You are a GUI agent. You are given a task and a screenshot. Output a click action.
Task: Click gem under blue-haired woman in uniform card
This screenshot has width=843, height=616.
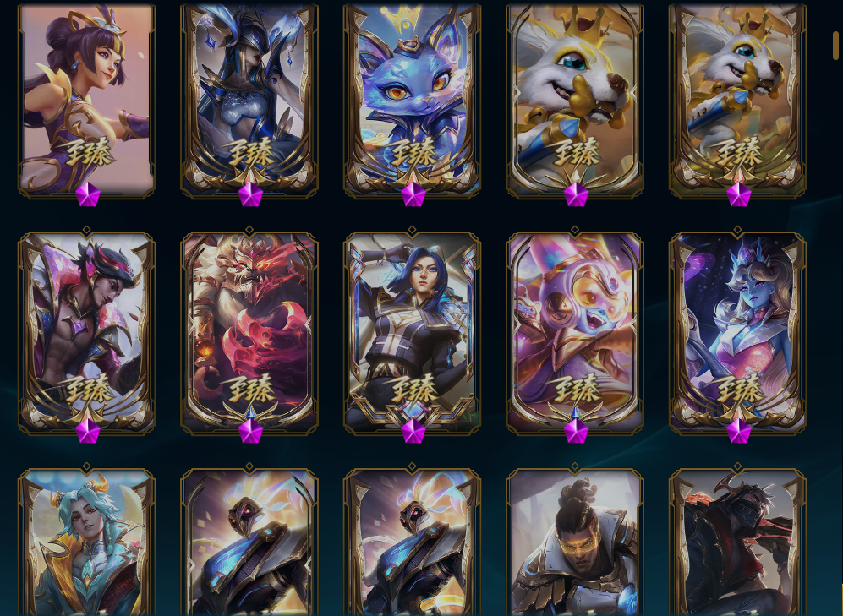pos(413,431)
